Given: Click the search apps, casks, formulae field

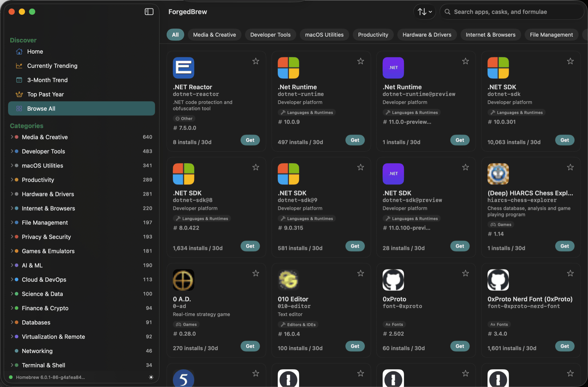Looking at the screenshot, I should click(512, 12).
